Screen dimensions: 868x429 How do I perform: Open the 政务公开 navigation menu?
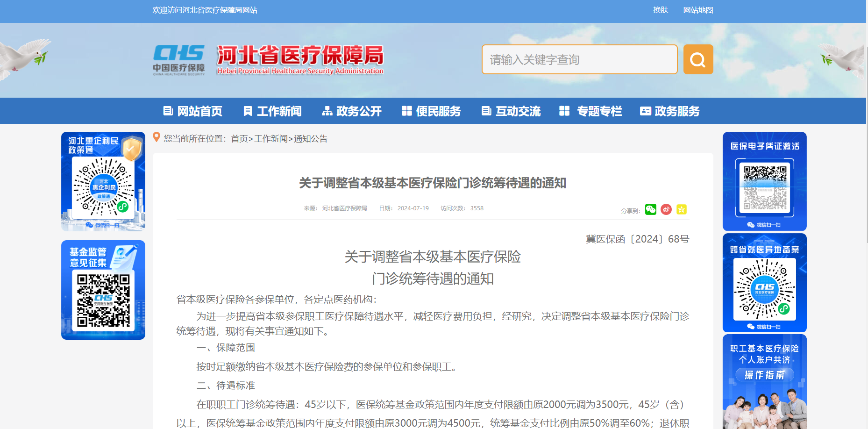pyautogui.click(x=352, y=111)
